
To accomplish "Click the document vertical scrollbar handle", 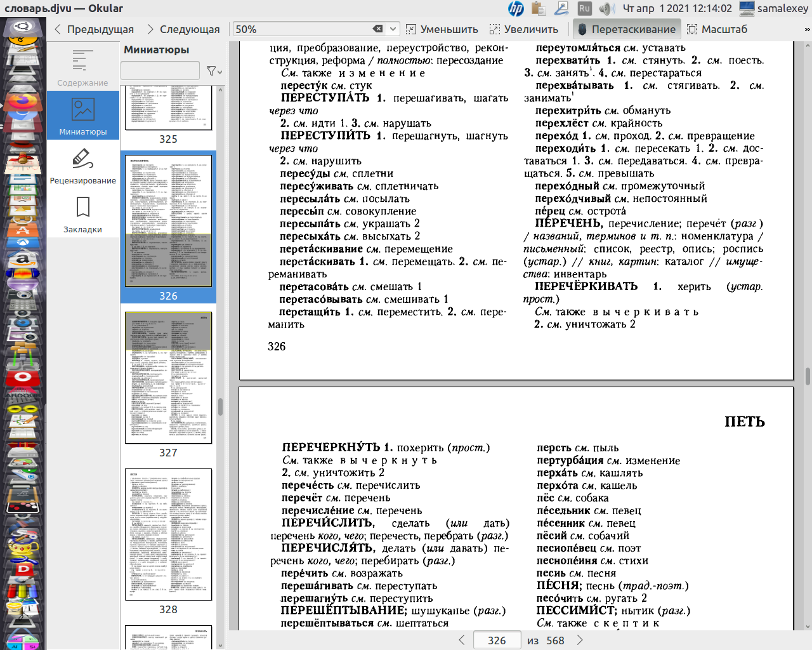I will tap(808, 376).
